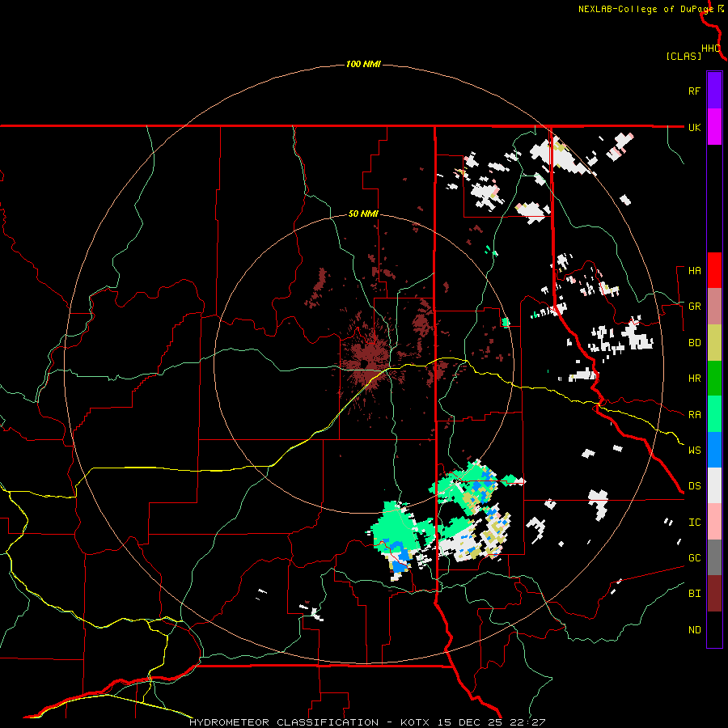Click the light pink IC legend swatch
The image size is (728, 728).
tap(714, 522)
